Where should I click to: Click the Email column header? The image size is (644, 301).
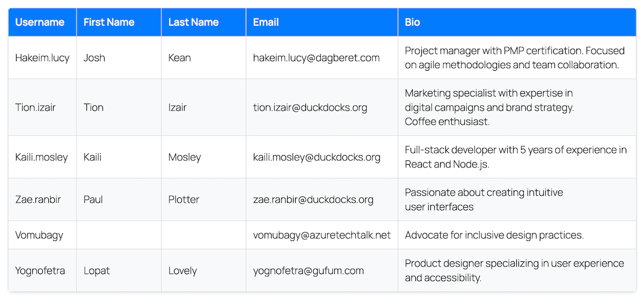coord(322,23)
